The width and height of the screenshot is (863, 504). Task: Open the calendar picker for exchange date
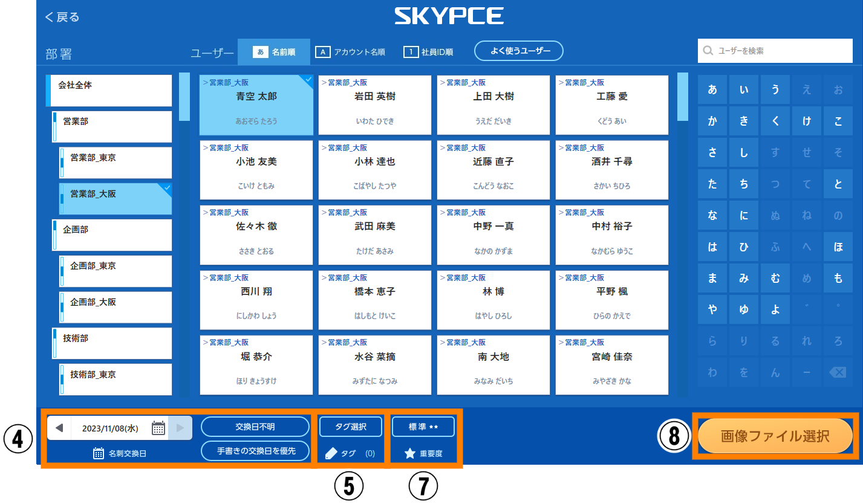point(158,428)
